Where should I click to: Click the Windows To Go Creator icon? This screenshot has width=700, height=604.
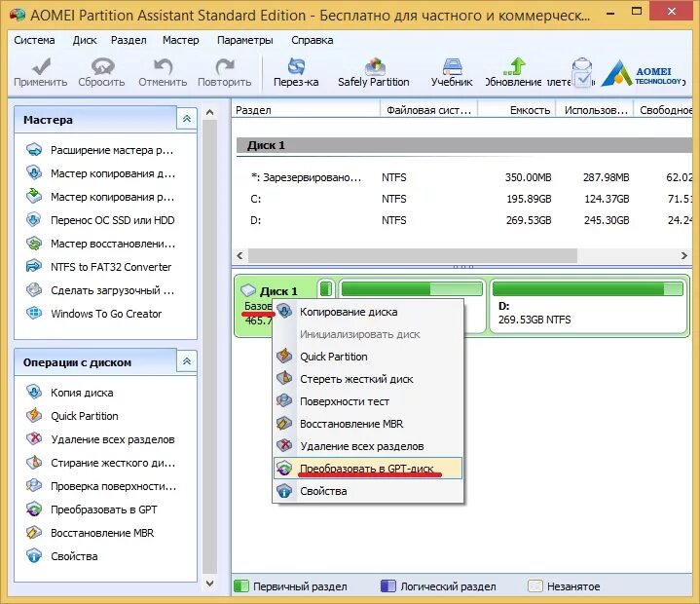click(34, 314)
